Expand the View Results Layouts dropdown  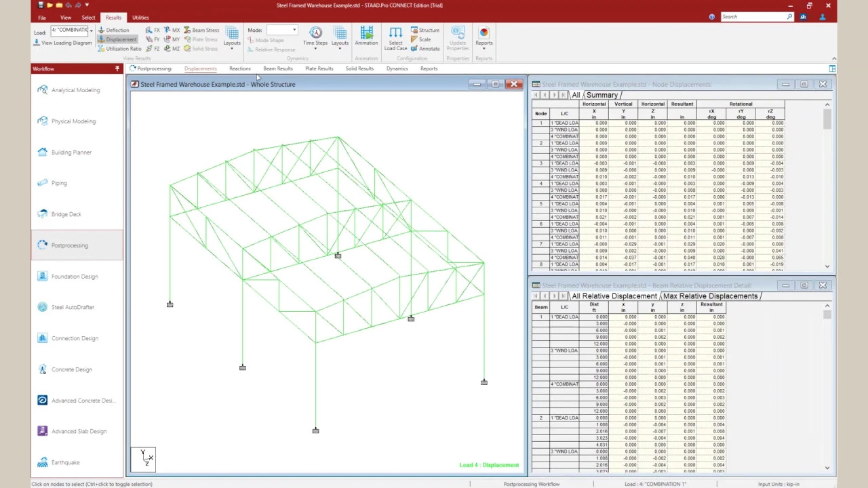coord(232,39)
